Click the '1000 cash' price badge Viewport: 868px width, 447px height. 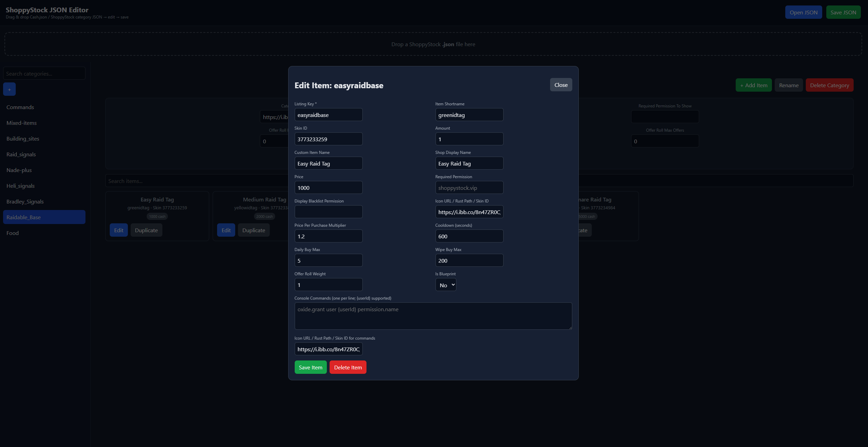(x=157, y=216)
